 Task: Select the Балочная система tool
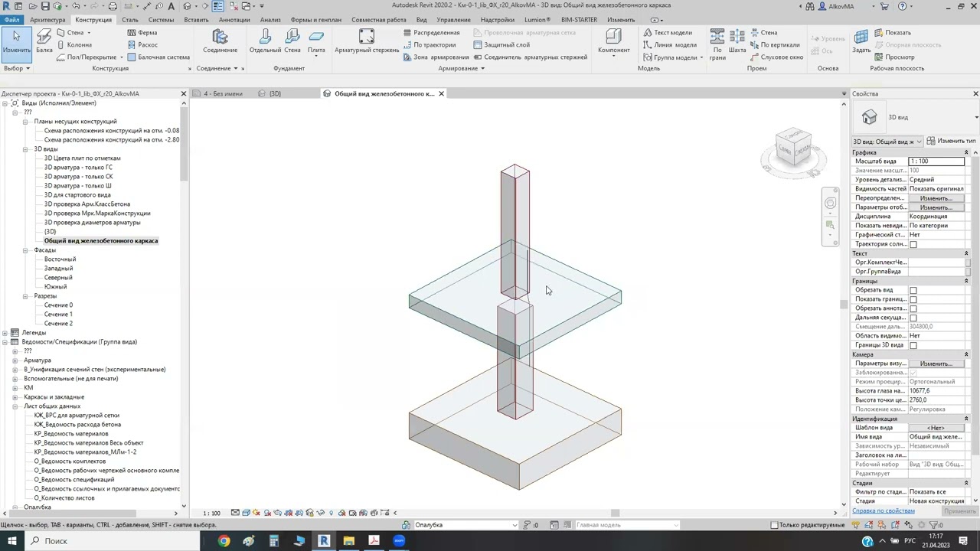tap(158, 57)
